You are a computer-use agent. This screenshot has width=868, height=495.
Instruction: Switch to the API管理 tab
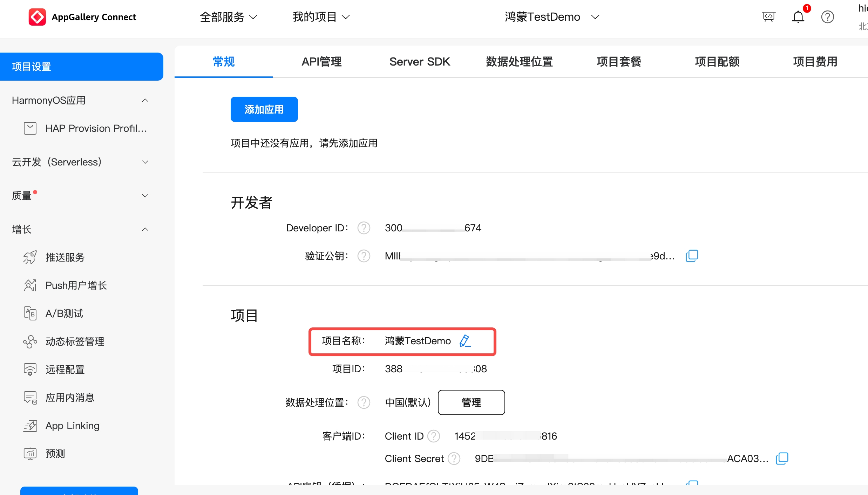click(x=322, y=62)
